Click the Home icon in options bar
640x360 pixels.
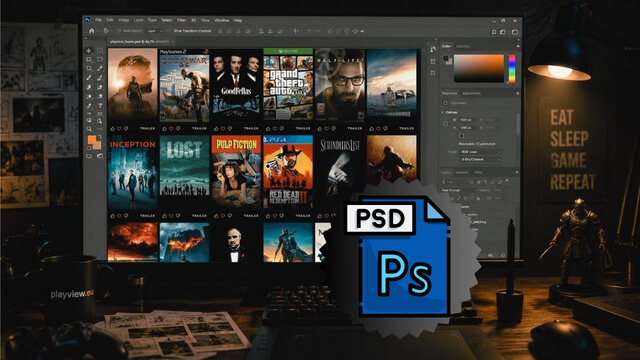tap(92, 31)
